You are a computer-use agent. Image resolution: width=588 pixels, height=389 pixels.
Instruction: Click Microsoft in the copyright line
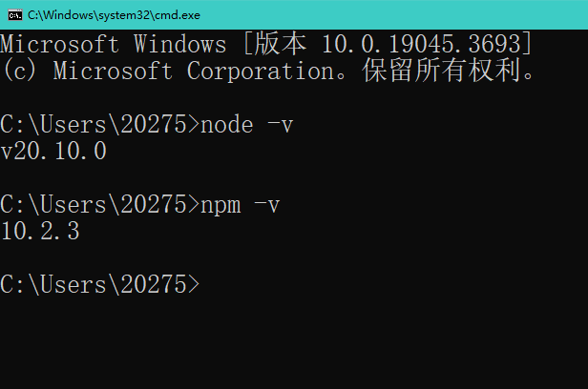click(113, 71)
